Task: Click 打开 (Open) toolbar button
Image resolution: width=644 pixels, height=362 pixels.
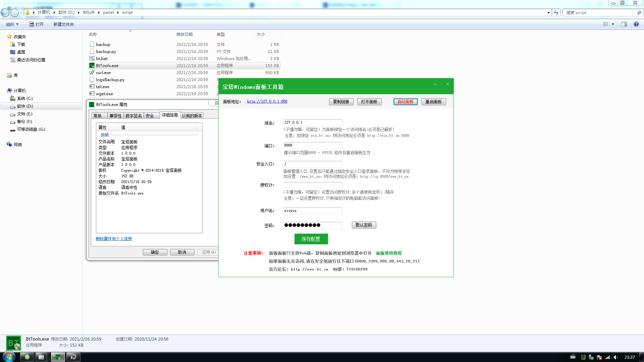Action: (37, 24)
